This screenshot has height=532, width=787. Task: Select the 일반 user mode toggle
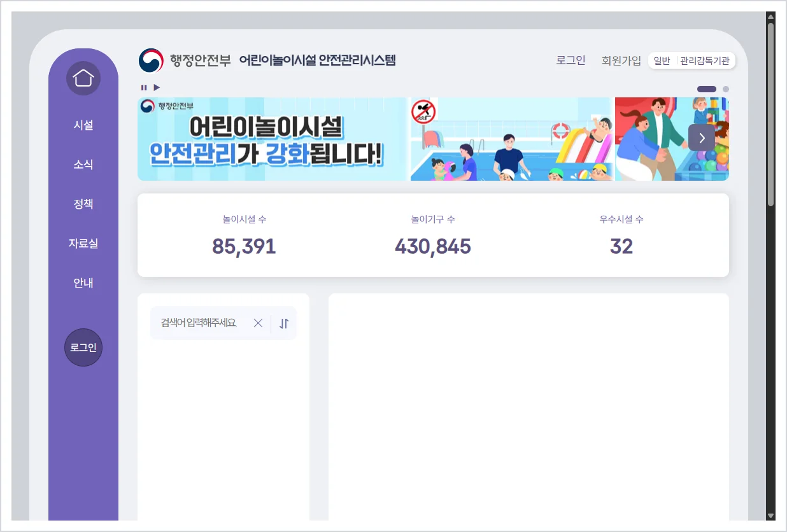click(662, 61)
